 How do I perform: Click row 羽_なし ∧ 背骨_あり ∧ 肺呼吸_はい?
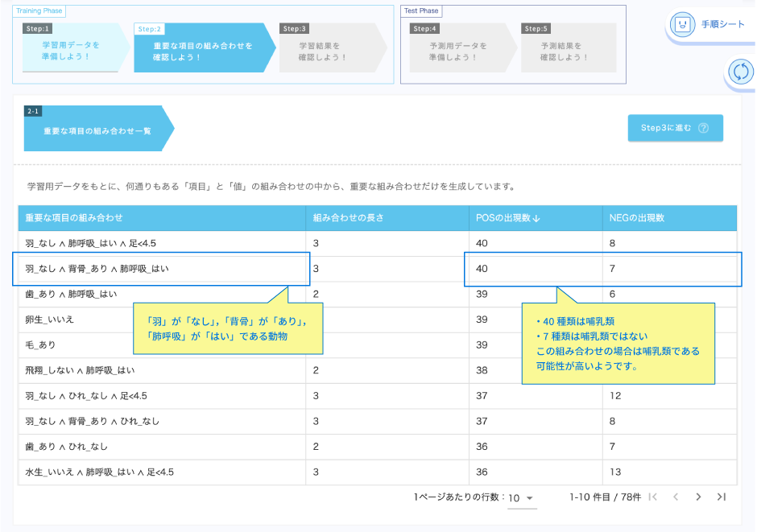click(x=378, y=269)
